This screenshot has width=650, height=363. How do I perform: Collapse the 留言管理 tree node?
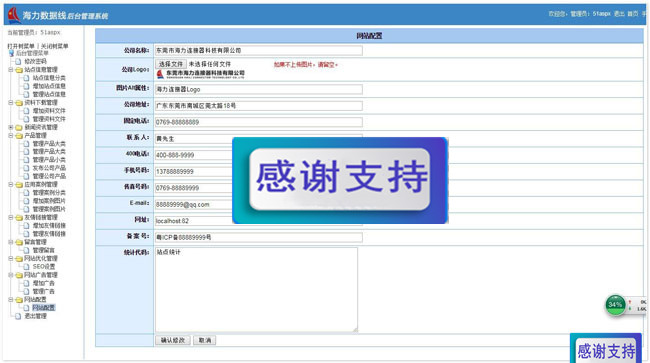pyautogui.click(x=11, y=242)
